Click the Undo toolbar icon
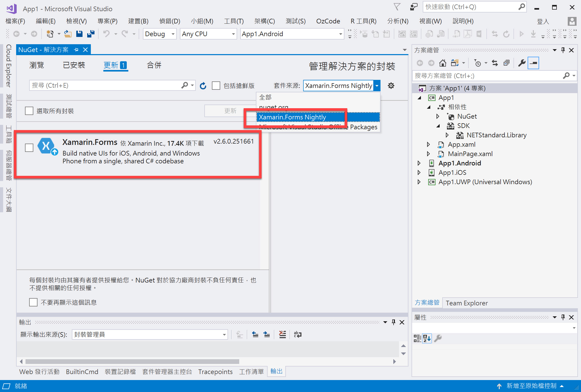The width and height of the screenshot is (581, 392). click(106, 34)
